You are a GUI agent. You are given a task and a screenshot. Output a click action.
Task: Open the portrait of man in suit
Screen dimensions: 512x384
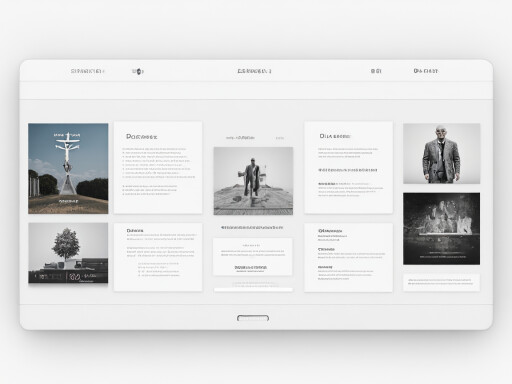coord(442,154)
